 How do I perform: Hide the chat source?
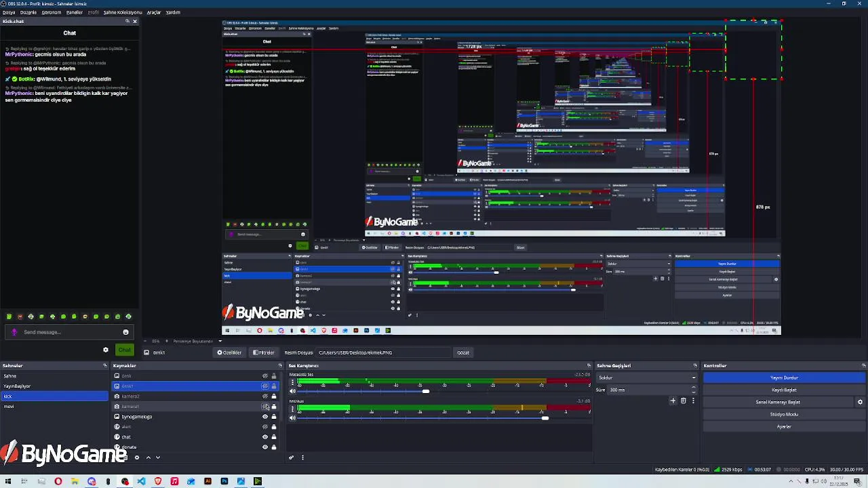265,437
